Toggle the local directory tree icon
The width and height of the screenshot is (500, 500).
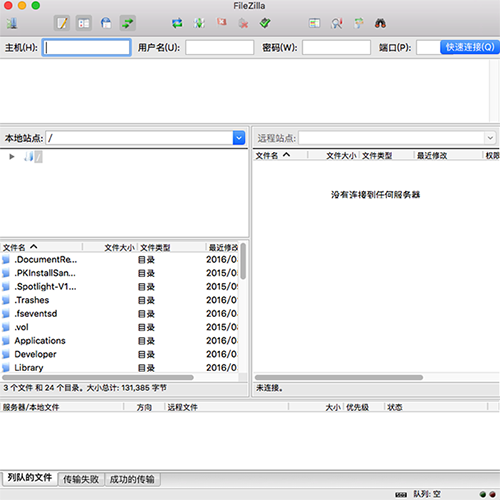pyautogui.click(x=84, y=23)
